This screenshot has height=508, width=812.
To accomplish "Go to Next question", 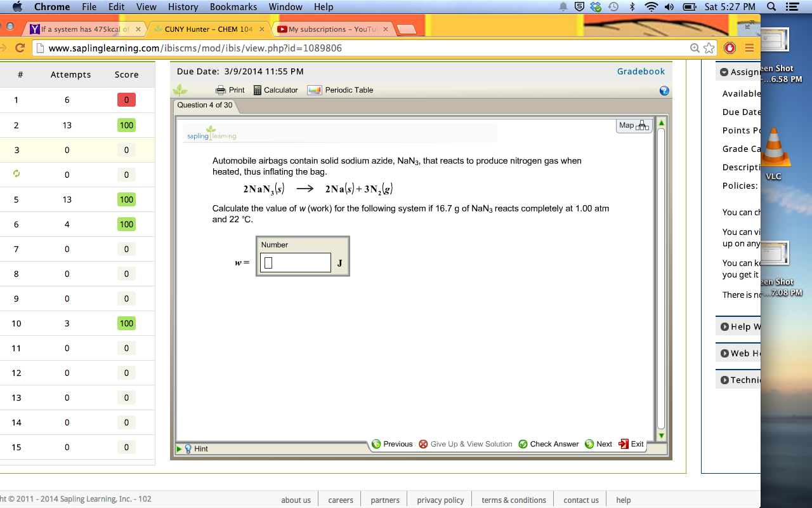I will (598, 444).
